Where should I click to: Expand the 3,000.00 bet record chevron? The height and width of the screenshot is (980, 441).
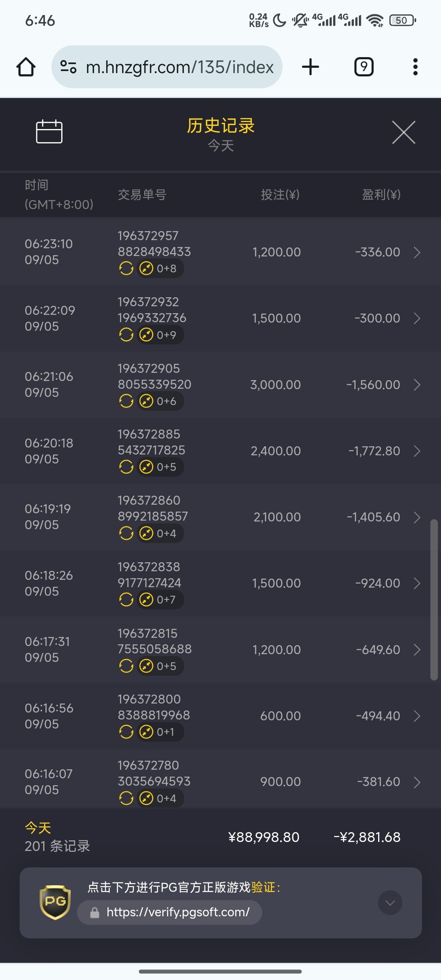click(x=417, y=385)
